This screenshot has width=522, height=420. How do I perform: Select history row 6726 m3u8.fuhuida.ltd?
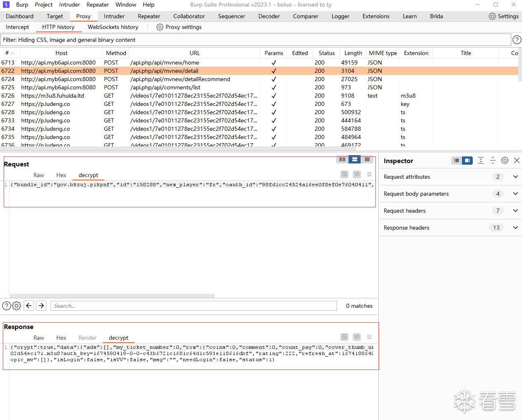(259, 96)
